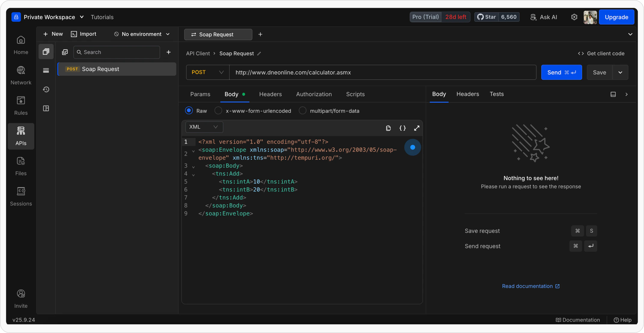Viewport: 644px width, 333px height.
Task: Open the Network section in sidebar
Action: click(21, 75)
